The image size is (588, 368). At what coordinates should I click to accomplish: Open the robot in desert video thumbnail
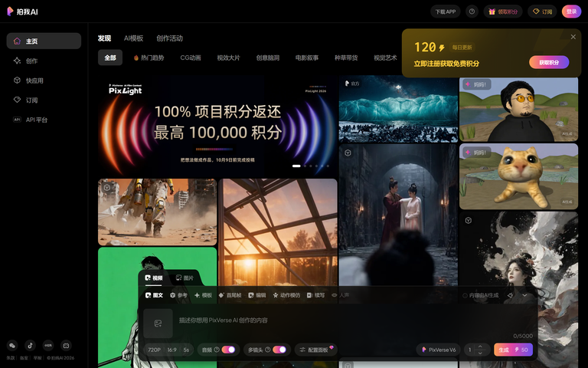pyautogui.click(x=158, y=212)
